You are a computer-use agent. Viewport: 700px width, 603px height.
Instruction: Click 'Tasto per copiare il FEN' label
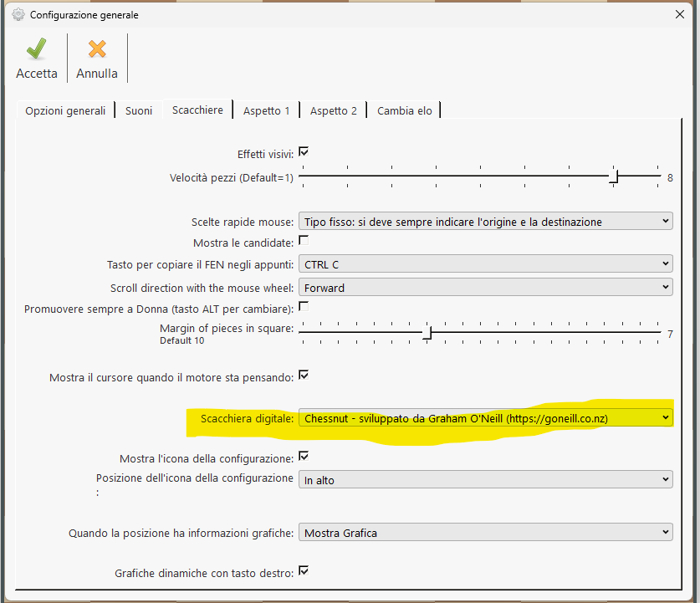200,264
